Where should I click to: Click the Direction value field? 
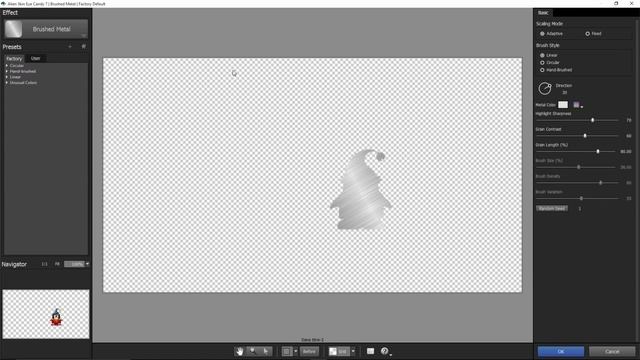pos(564,93)
